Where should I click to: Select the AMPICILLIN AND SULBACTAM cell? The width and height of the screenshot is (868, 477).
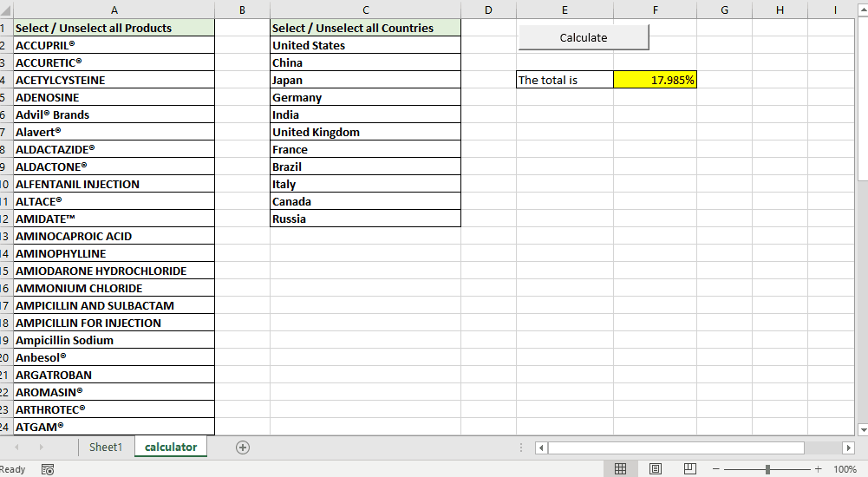coord(114,305)
